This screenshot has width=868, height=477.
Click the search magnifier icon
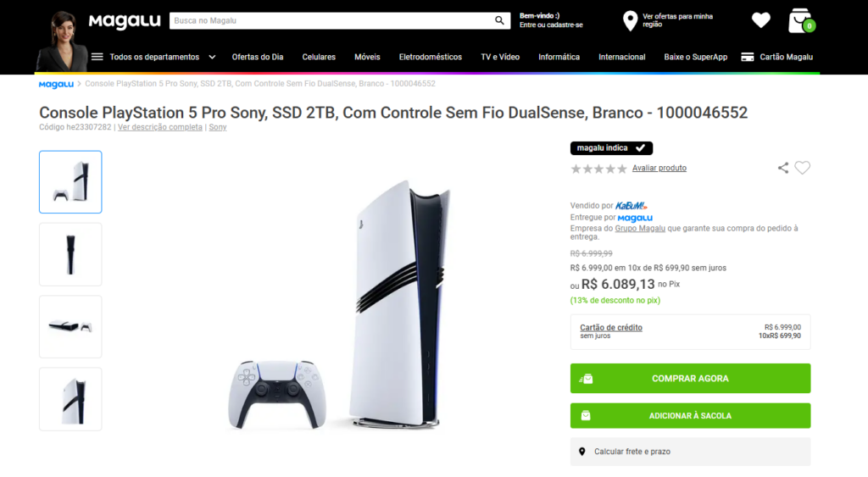point(499,20)
